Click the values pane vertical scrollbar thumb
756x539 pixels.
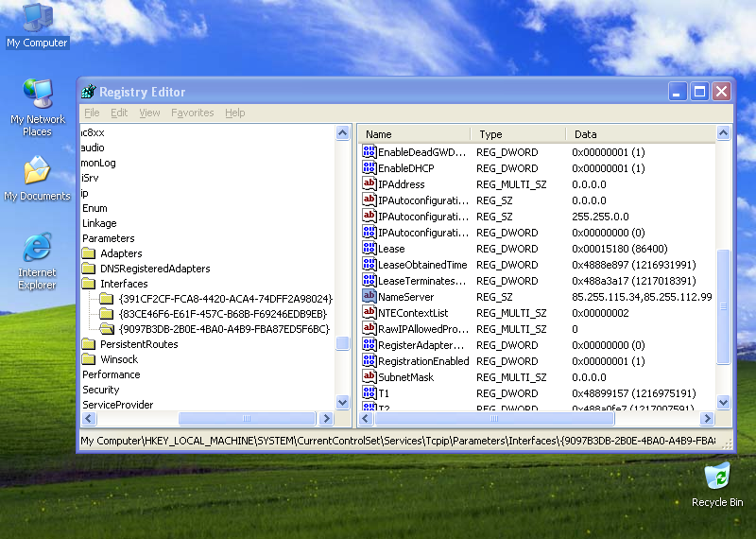(723, 306)
